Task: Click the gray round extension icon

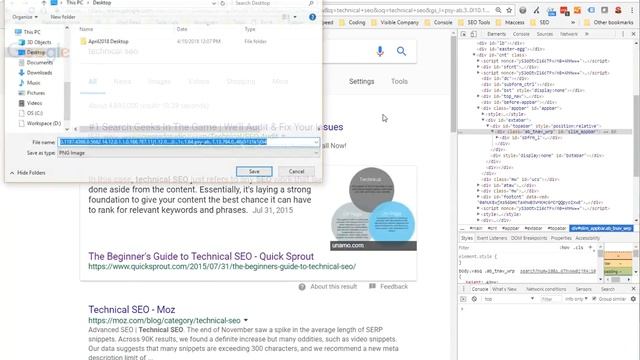Action: [522, 10]
